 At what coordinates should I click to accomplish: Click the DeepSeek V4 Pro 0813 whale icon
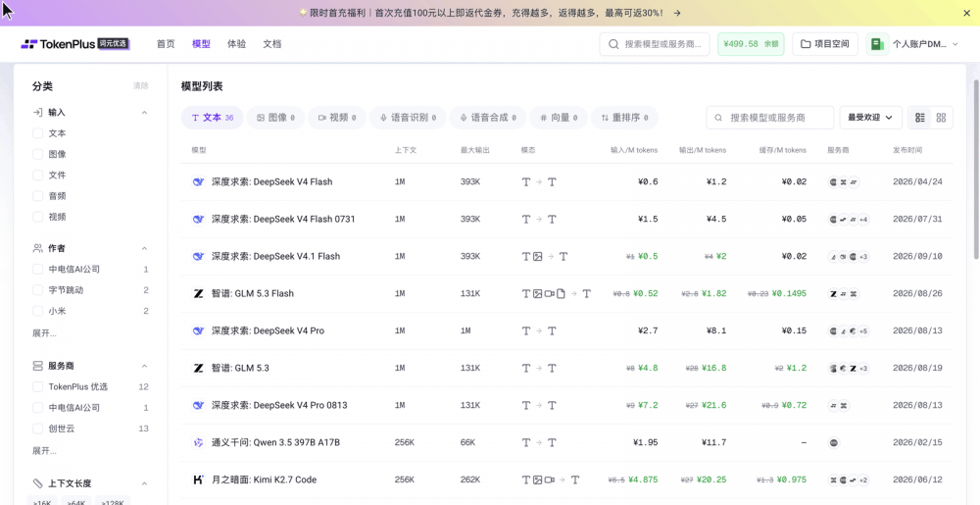(198, 405)
